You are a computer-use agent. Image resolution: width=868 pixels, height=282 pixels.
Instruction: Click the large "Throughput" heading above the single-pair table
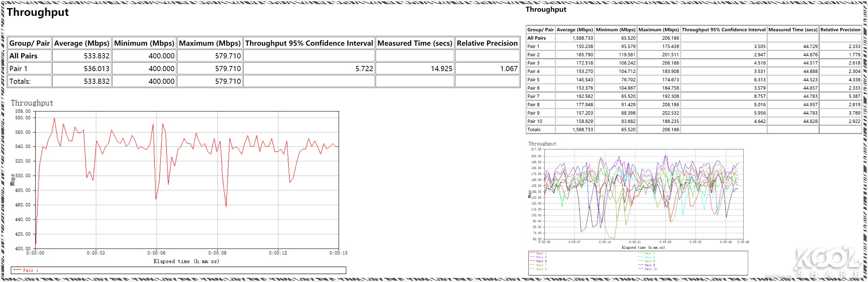38,12
